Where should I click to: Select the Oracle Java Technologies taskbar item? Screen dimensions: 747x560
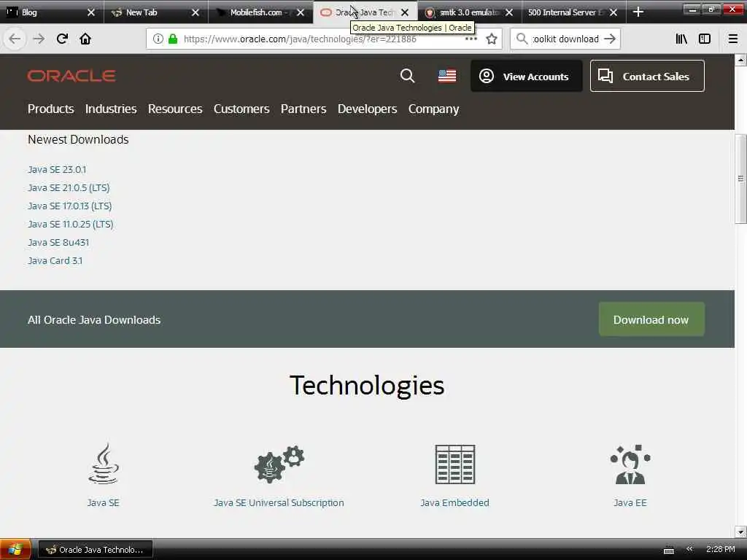(96, 550)
